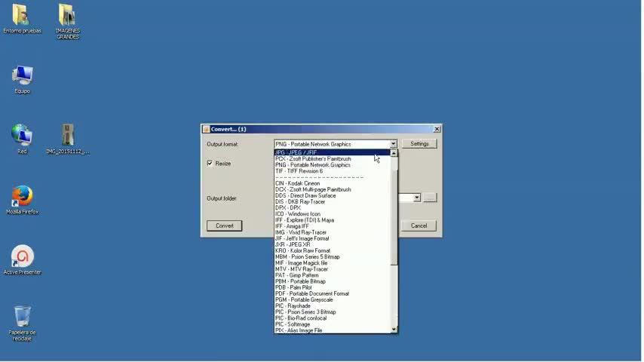Click format list scrollbar up arrow
Screen dimensions: 644x362
tap(394, 153)
